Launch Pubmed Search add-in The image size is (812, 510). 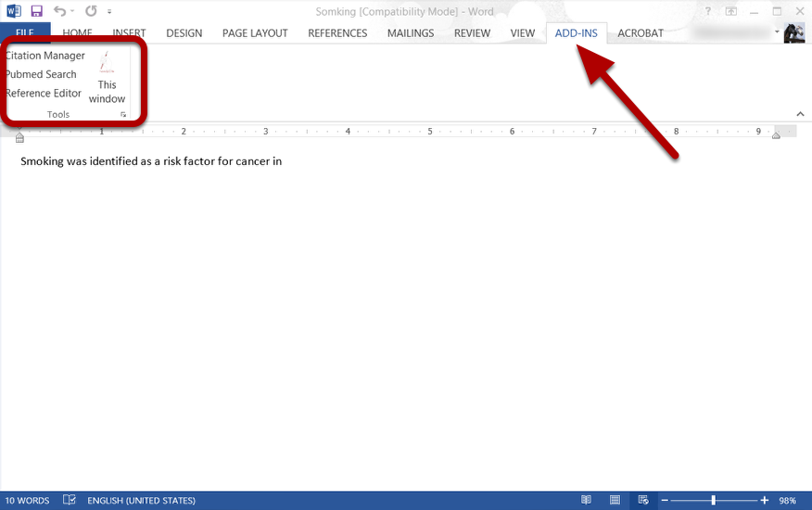[x=42, y=74]
